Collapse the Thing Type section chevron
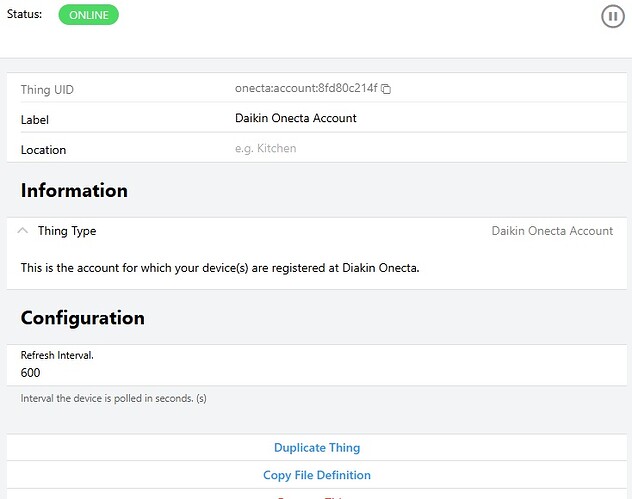The image size is (632, 499). (x=23, y=231)
